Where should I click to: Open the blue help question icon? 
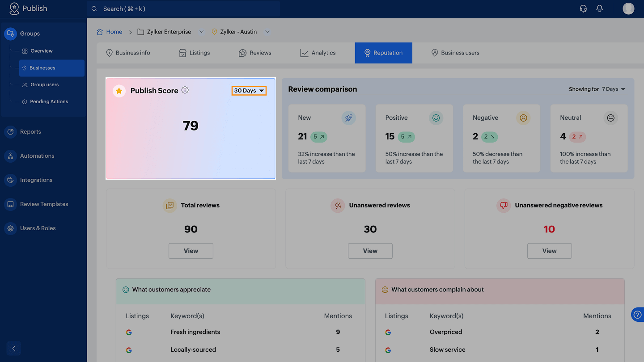(637, 315)
